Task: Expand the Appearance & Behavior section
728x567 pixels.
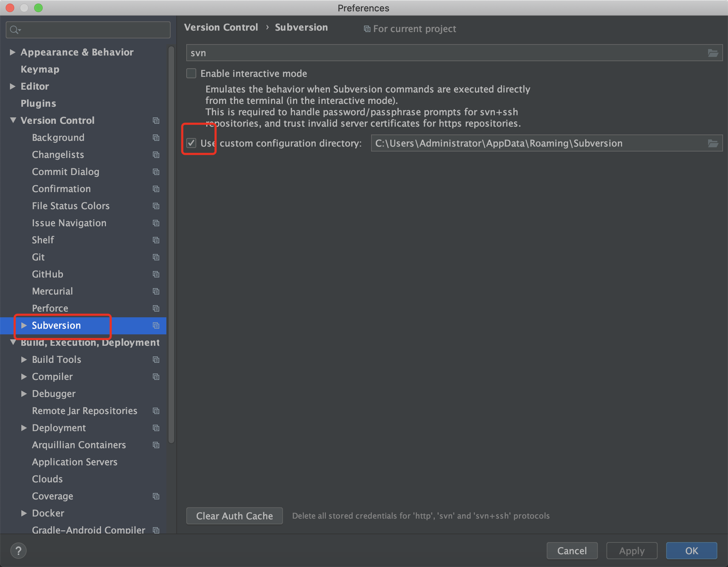Action: pos(13,52)
